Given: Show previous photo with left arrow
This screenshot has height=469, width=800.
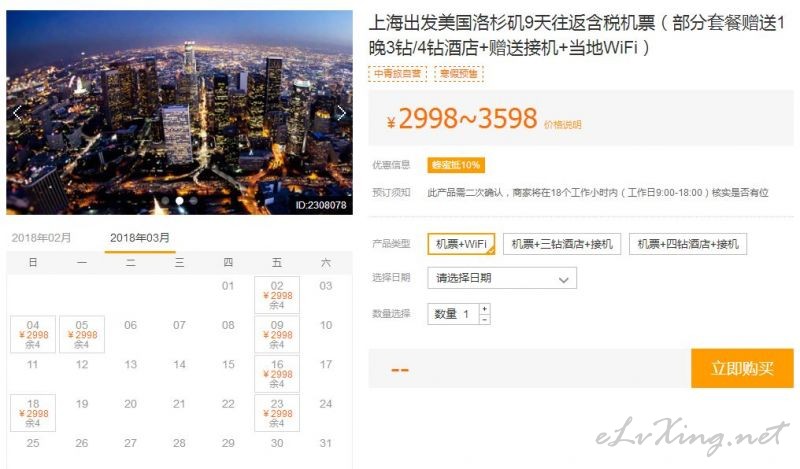Looking at the screenshot, I should pos(18,113).
